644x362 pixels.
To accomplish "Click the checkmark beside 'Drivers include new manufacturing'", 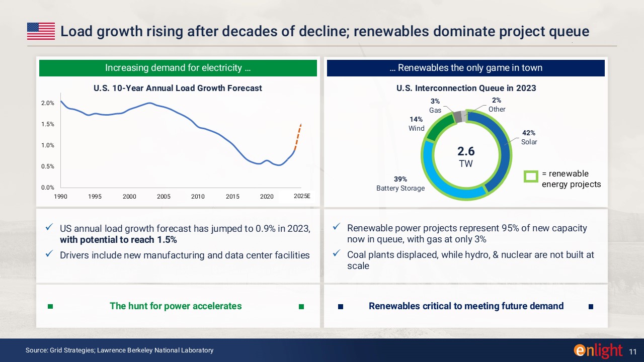I will coord(49,254).
